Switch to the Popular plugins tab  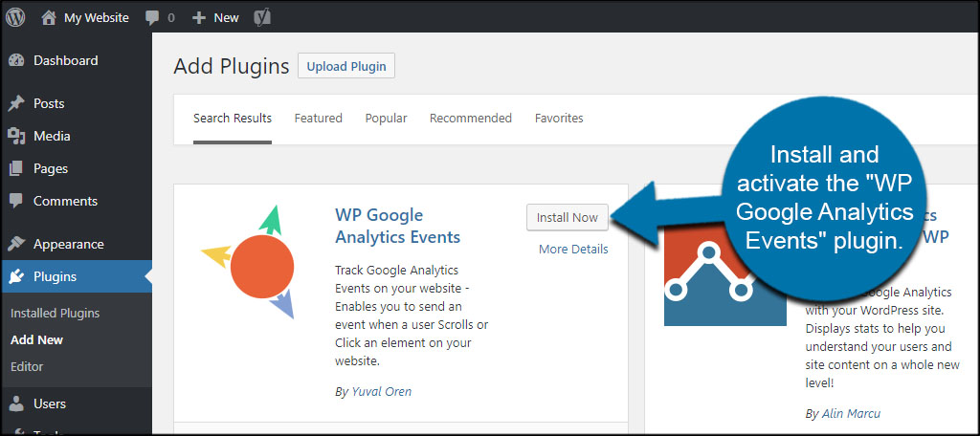(x=387, y=118)
